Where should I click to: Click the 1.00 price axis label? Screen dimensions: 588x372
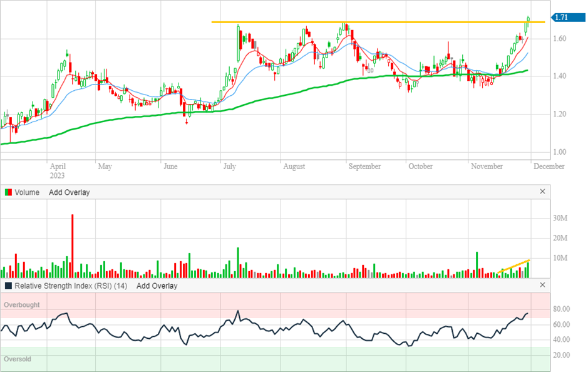[x=561, y=152]
